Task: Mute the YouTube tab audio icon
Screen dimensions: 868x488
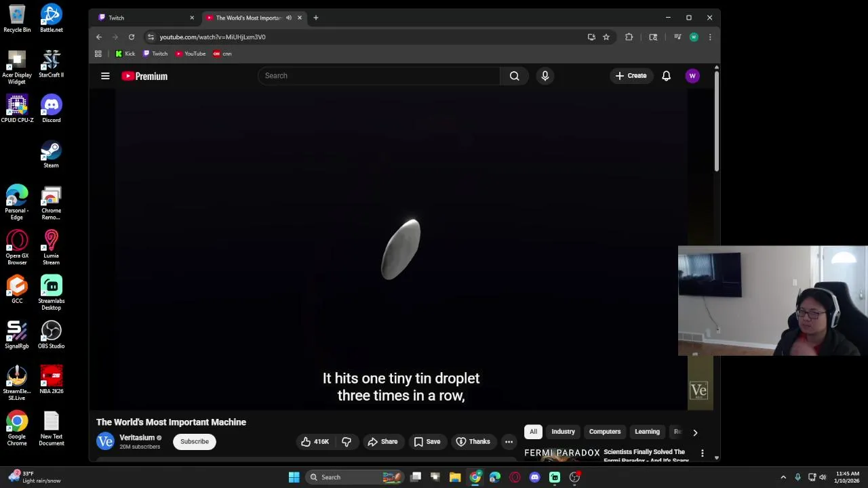Action: (289, 18)
